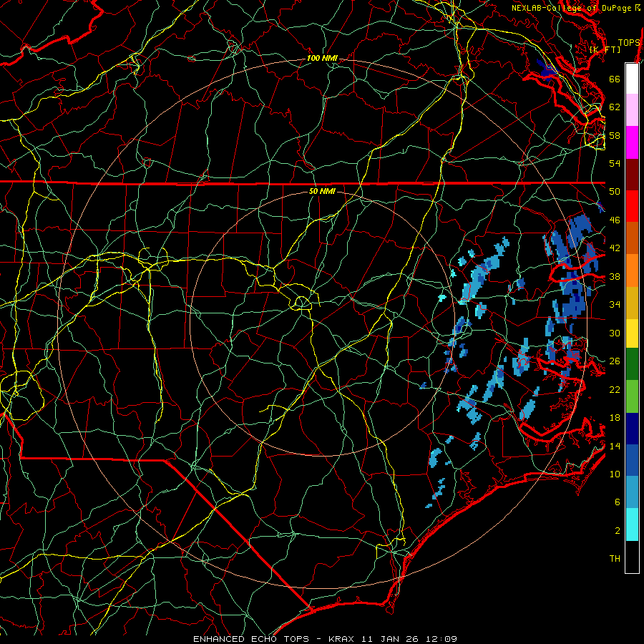Click the navy 18 kft legend swatch
The width and height of the screenshot is (644, 644).
click(x=632, y=429)
